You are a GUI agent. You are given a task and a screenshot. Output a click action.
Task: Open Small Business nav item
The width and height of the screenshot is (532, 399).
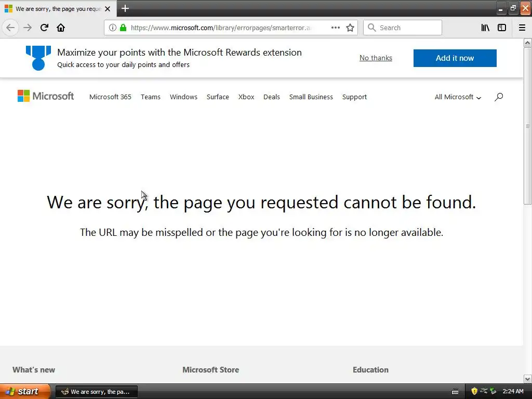point(311,97)
